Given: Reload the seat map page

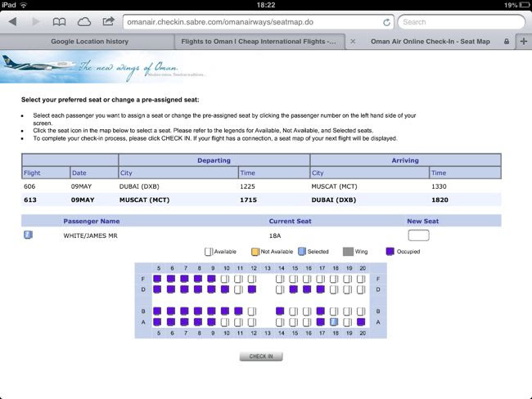Looking at the screenshot, I should point(386,22).
